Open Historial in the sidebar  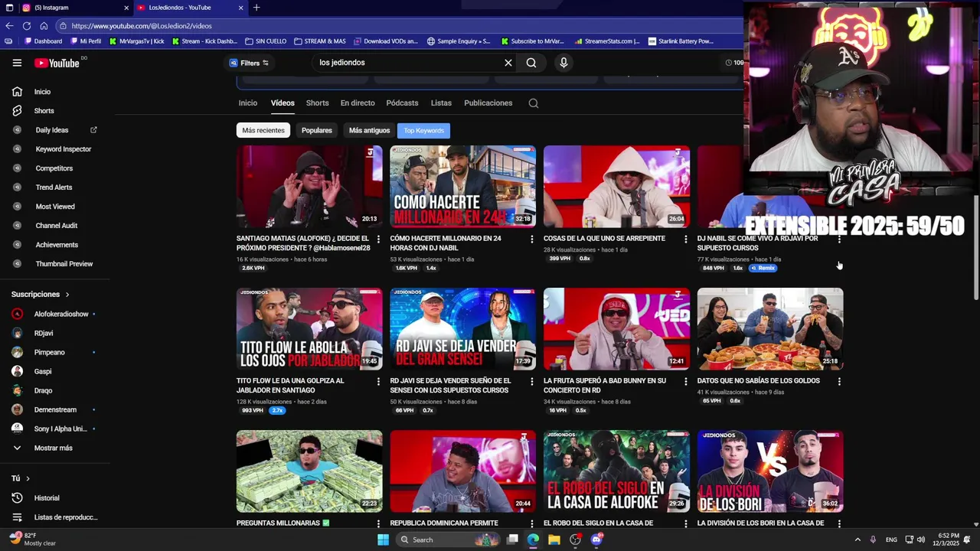tap(46, 498)
